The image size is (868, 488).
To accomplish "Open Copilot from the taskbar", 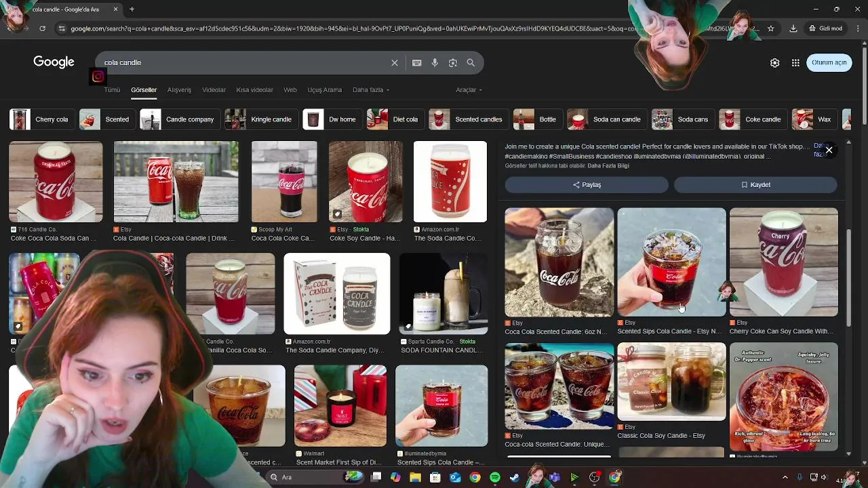I will coord(396,477).
